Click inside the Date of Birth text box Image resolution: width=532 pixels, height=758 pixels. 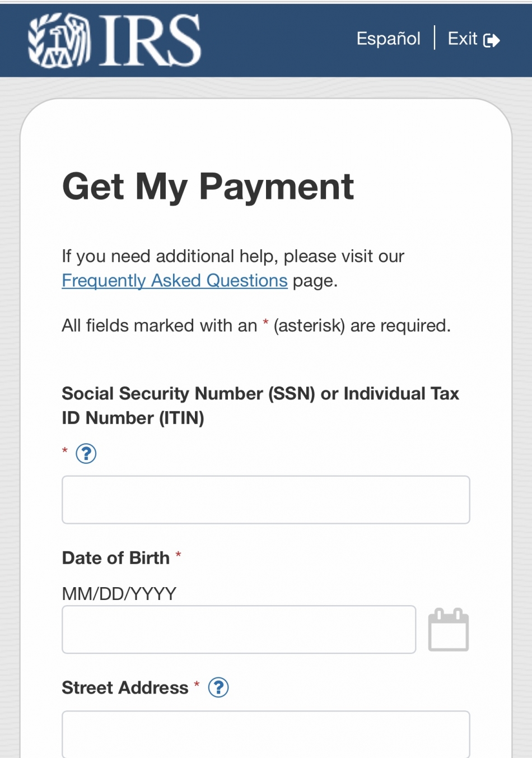click(x=239, y=629)
